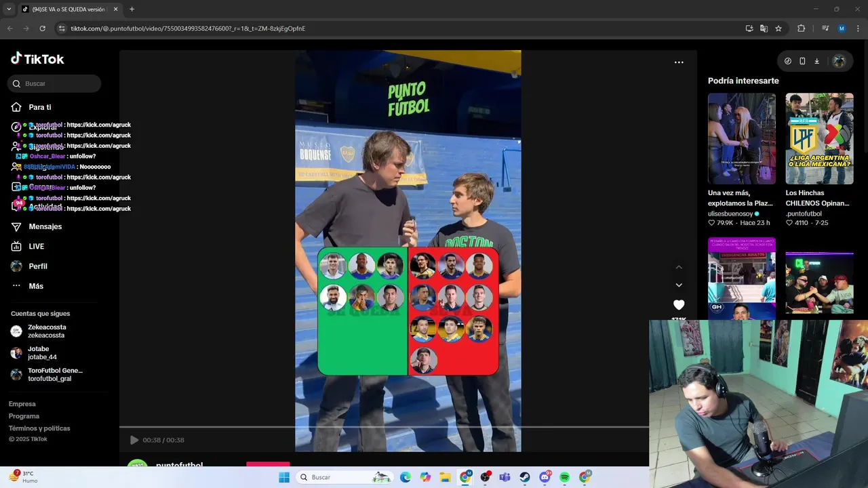
Task: Go back in Chrome
Action: 9,28
